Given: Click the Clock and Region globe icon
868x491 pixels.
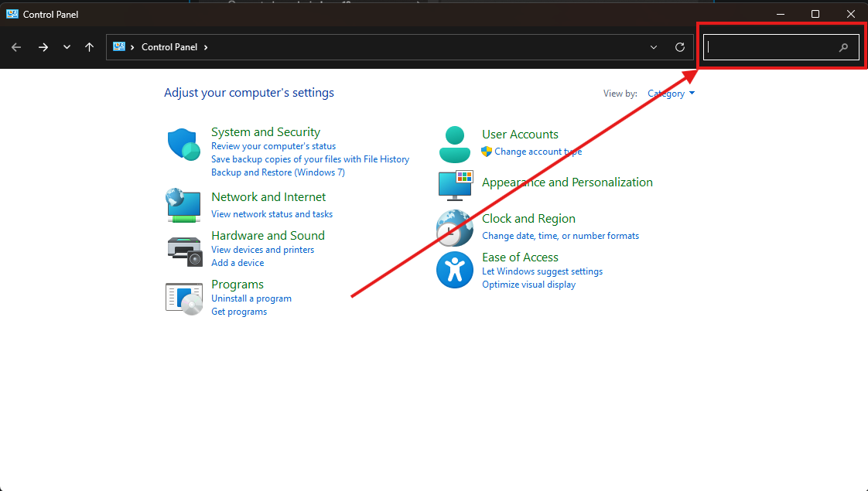Looking at the screenshot, I should pyautogui.click(x=454, y=228).
